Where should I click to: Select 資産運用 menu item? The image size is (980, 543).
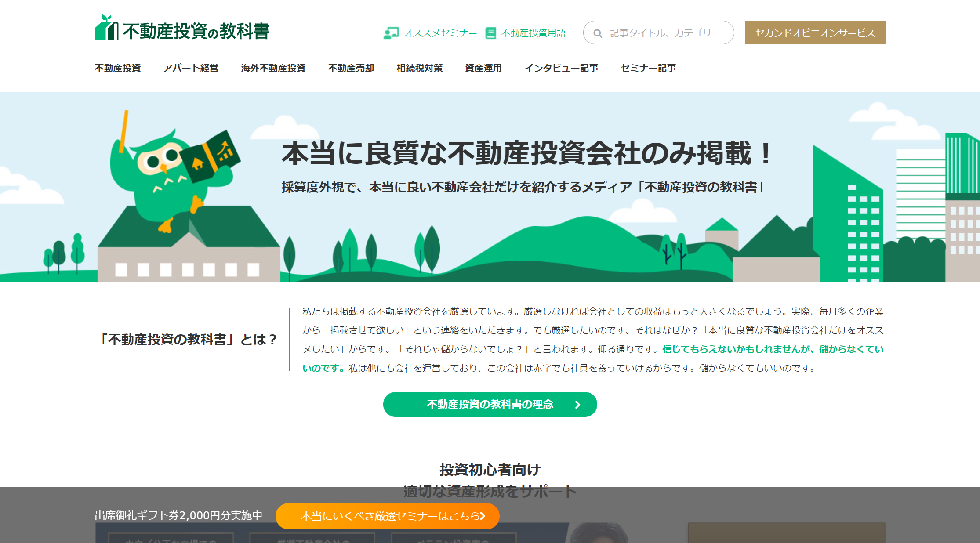tap(483, 68)
